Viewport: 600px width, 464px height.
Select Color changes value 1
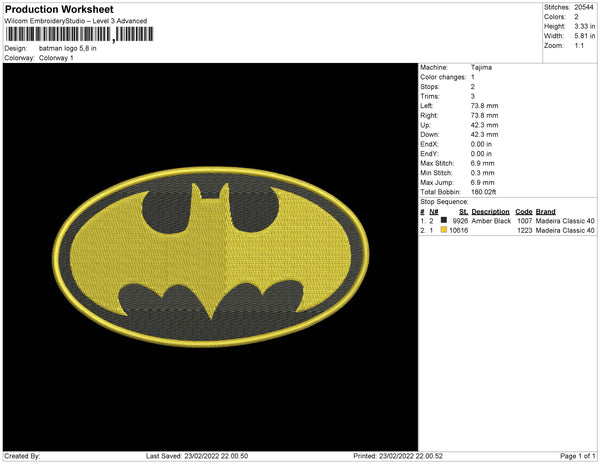pos(473,77)
